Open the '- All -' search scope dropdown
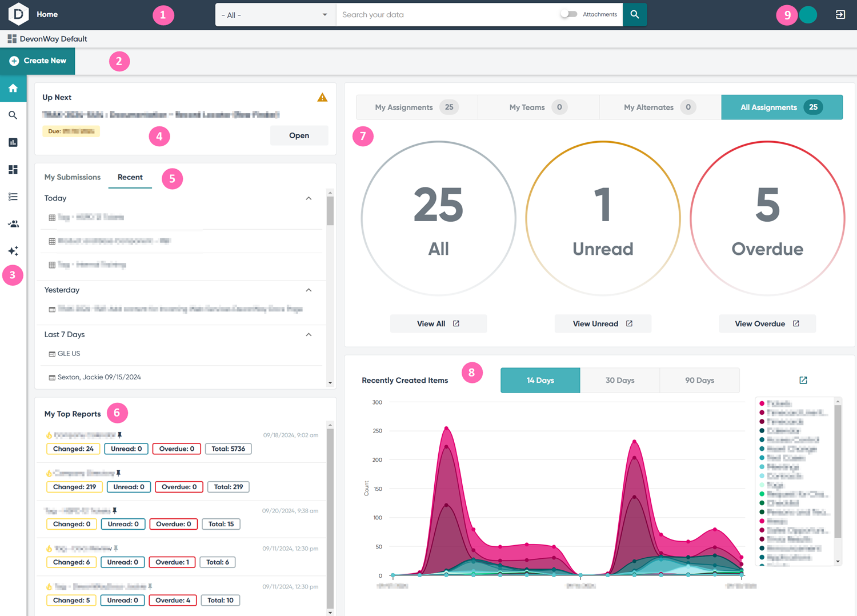 (275, 15)
